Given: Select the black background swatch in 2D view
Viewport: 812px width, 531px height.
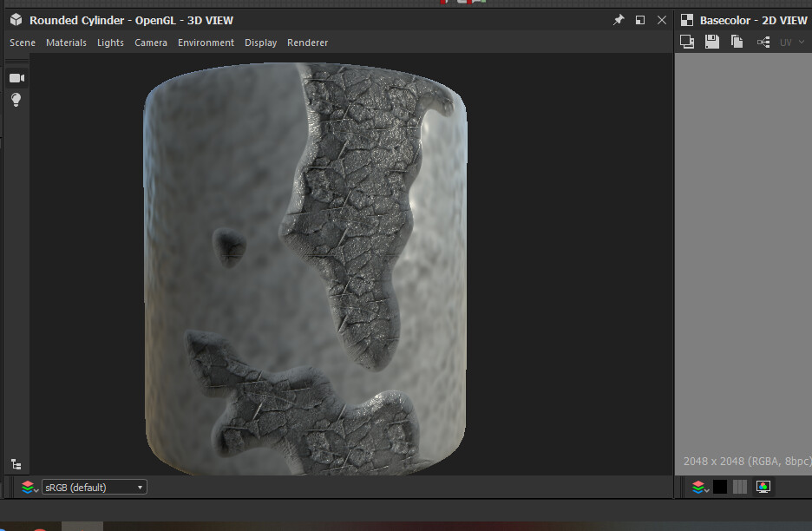Looking at the screenshot, I should tap(720, 487).
